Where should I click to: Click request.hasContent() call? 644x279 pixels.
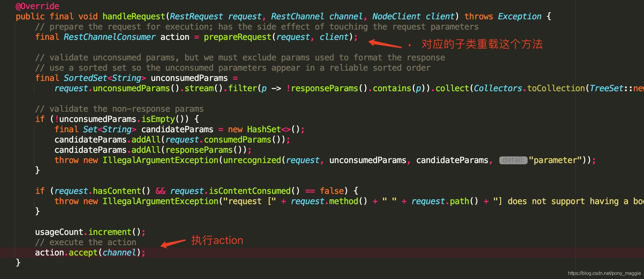coord(102,191)
